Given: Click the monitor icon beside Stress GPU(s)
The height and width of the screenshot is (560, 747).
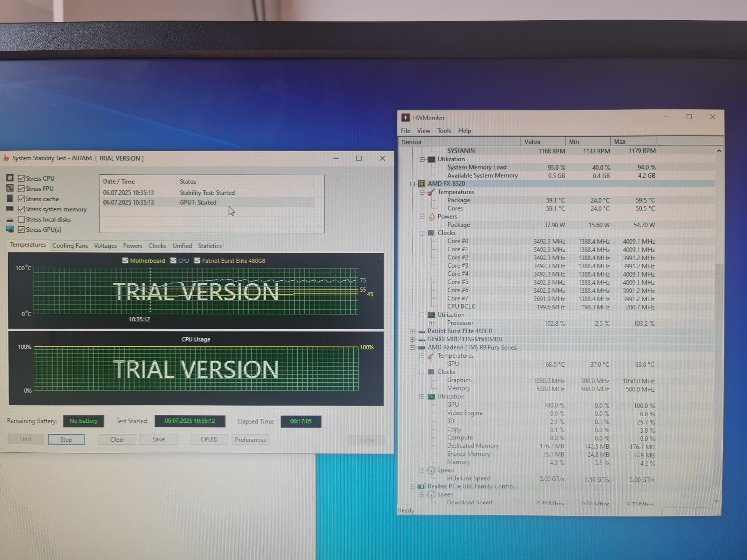Looking at the screenshot, I should click(10, 229).
